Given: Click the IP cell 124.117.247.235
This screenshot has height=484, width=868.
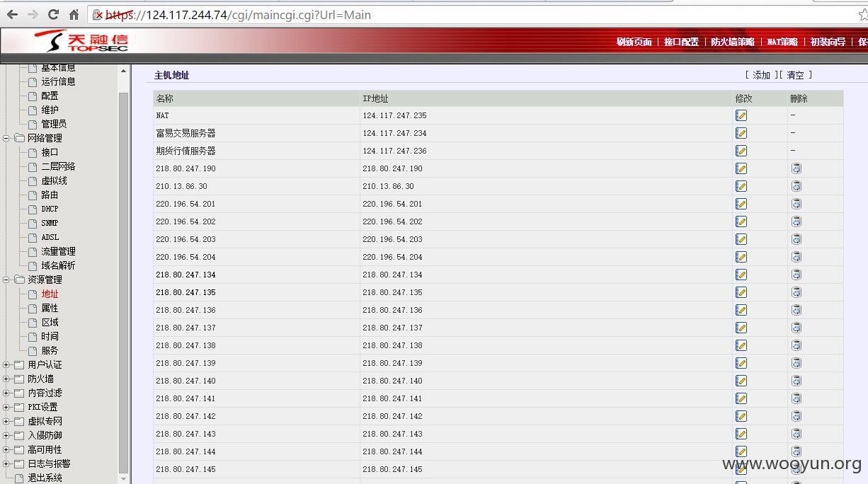Looking at the screenshot, I should pos(394,115).
